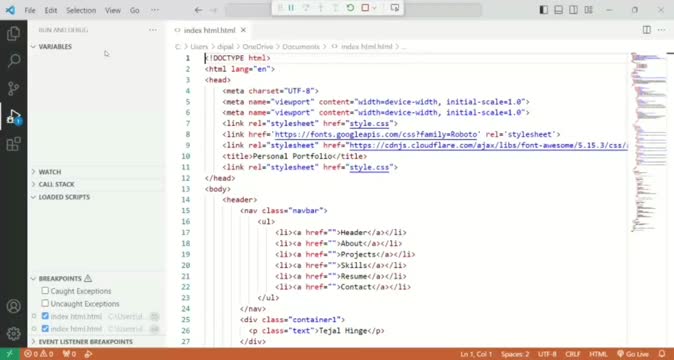Open Manage gear at bottom of activity bar
The height and width of the screenshot is (360, 674).
click(13, 333)
